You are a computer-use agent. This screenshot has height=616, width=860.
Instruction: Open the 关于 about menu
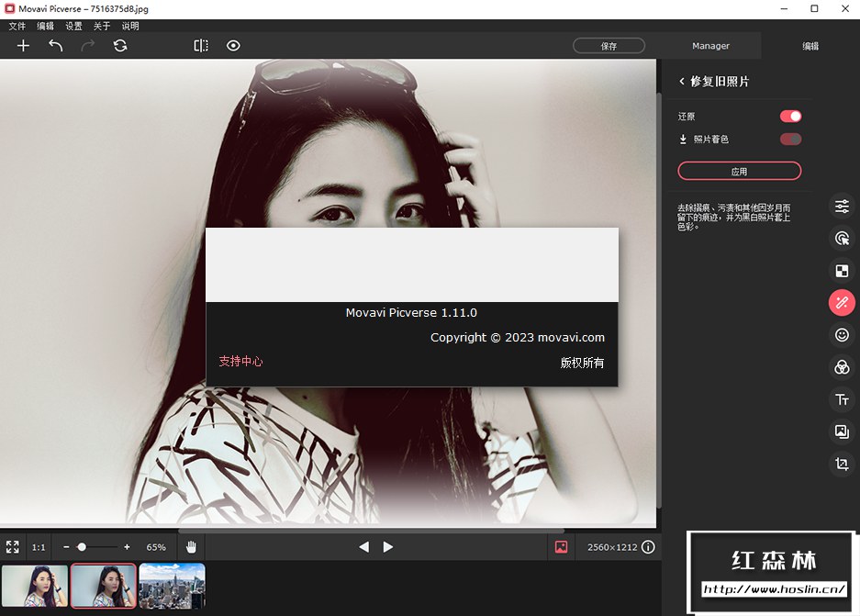point(102,26)
